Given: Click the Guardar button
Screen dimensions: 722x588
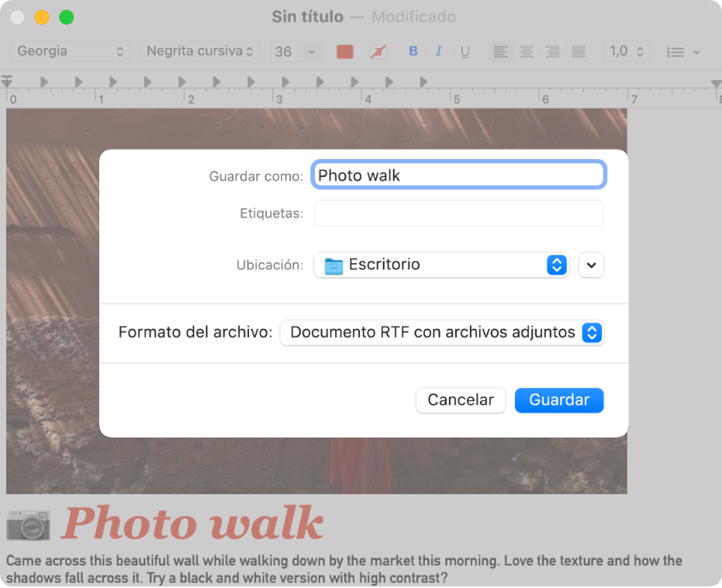Looking at the screenshot, I should [559, 400].
